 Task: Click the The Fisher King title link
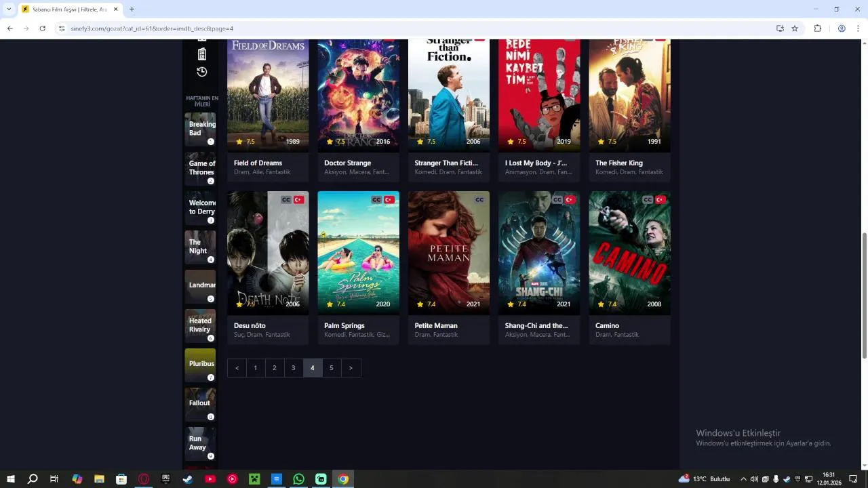coord(618,163)
